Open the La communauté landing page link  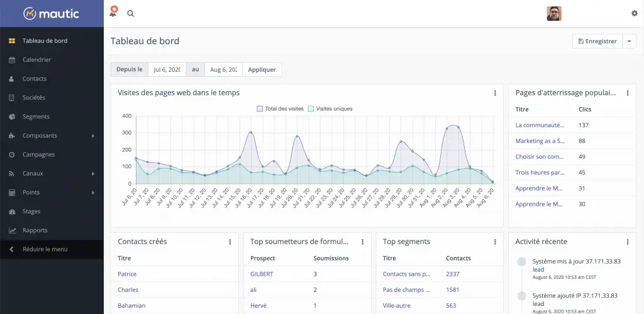(540, 125)
